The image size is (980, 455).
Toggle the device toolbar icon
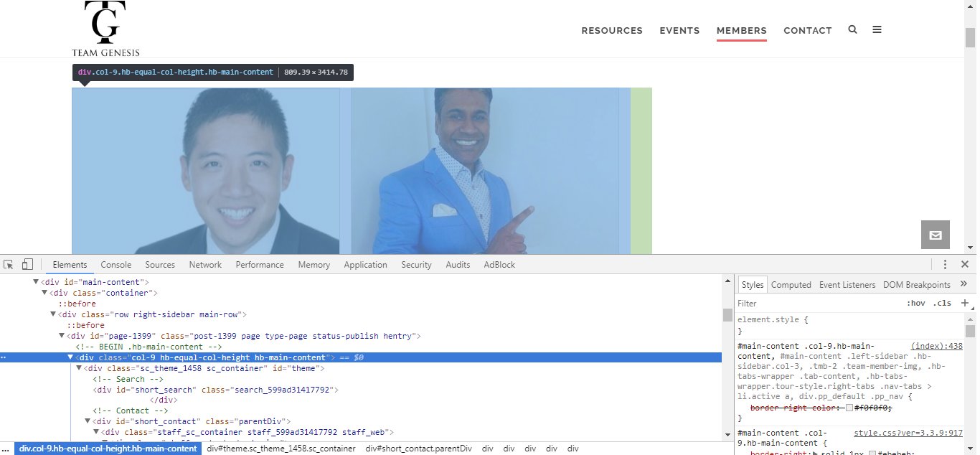[x=27, y=264]
